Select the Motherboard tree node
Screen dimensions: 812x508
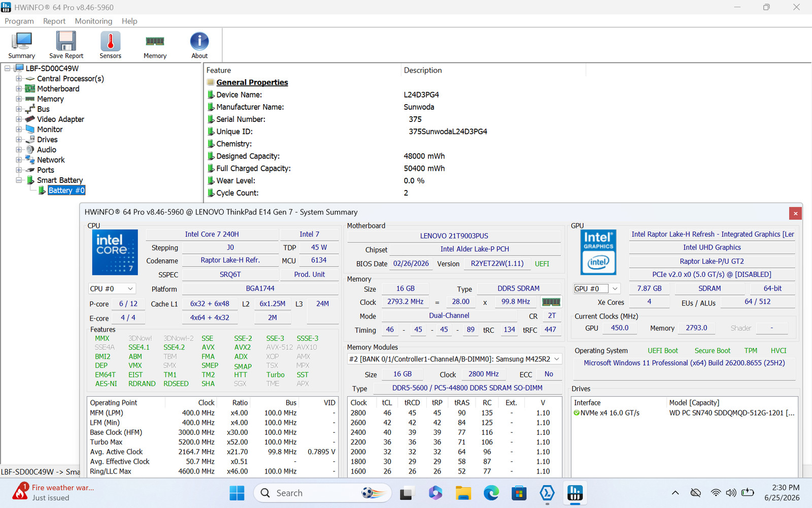coord(58,89)
